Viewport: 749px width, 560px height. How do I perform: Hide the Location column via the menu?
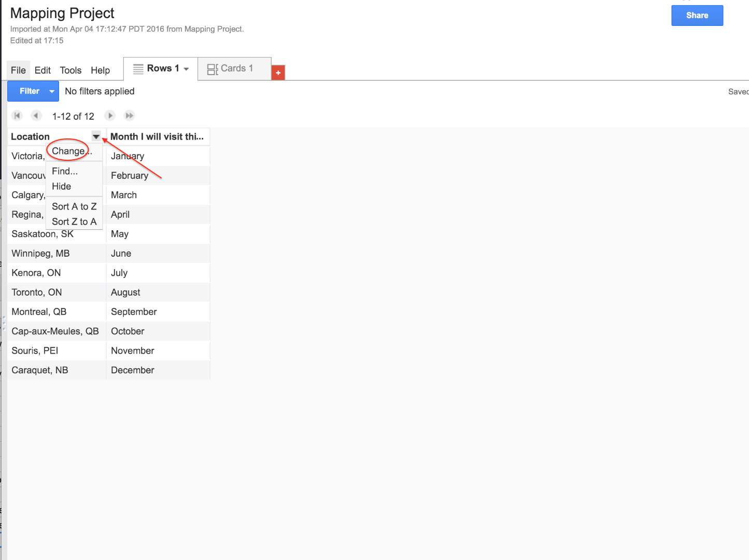(x=61, y=186)
